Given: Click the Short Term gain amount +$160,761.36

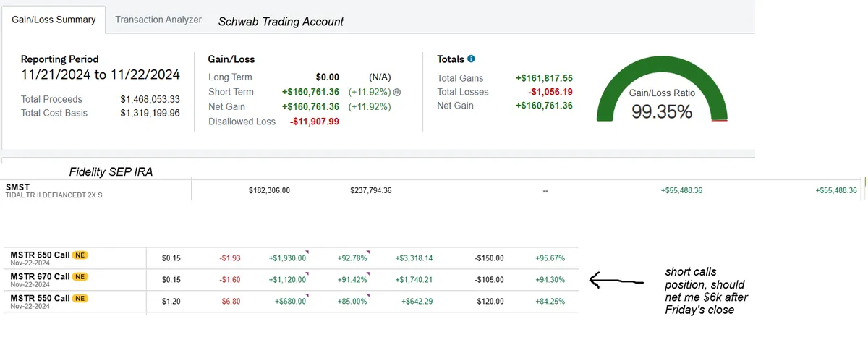Looking at the screenshot, I should click(311, 93).
